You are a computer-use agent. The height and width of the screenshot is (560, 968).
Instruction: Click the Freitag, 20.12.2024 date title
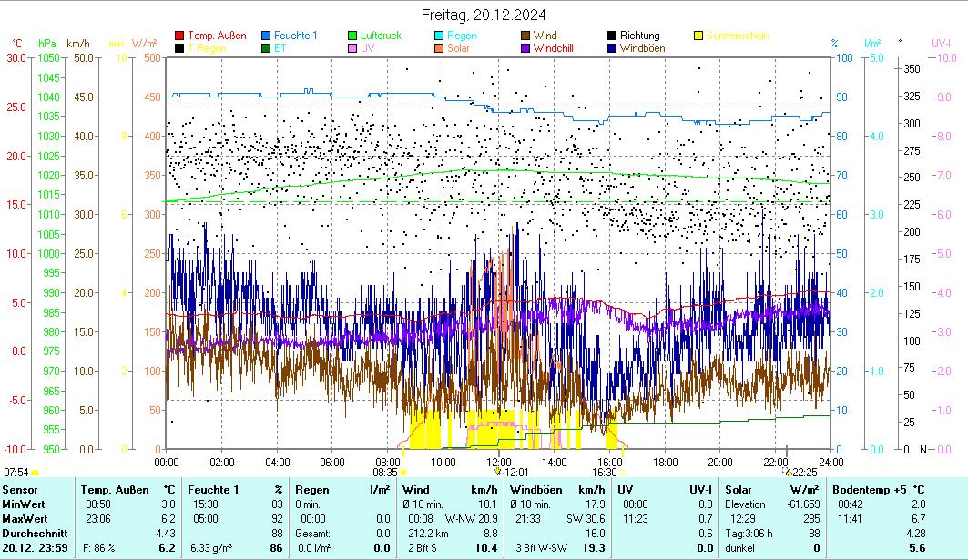484,15
